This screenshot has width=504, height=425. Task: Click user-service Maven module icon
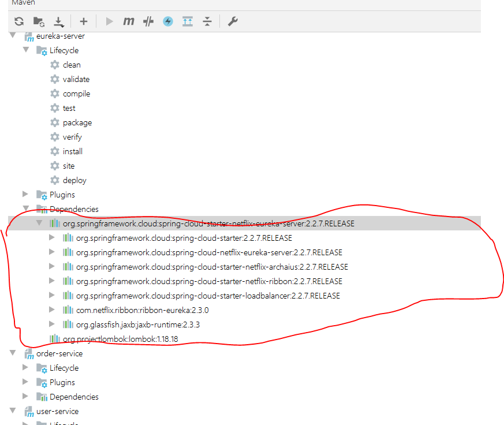tap(29, 412)
